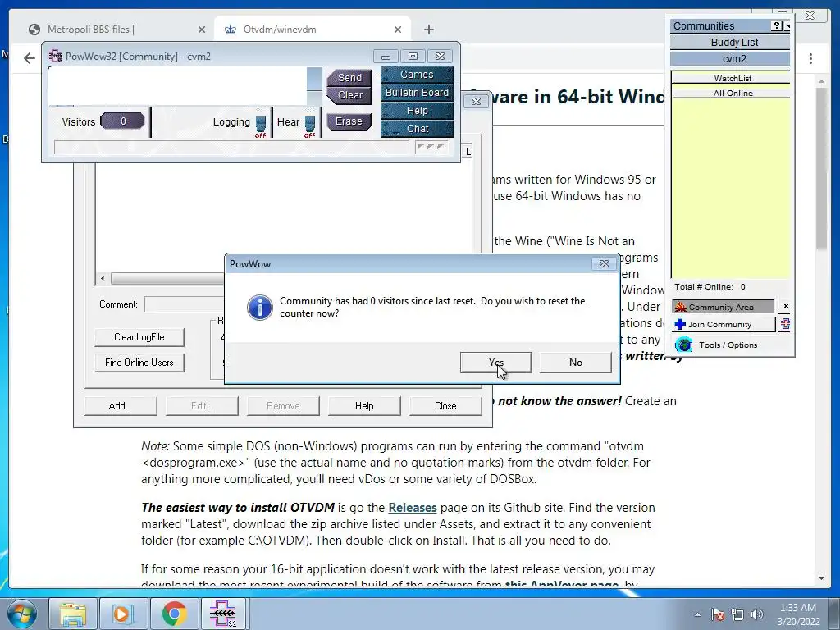Open the Buddy List tab
The width and height of the screenshot is (840, 630).
[730, 43]
